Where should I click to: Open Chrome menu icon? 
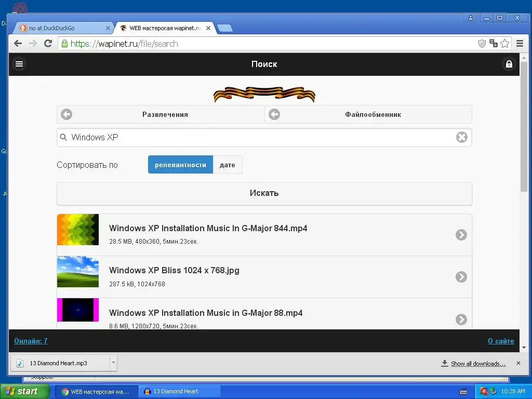[520, 44]
